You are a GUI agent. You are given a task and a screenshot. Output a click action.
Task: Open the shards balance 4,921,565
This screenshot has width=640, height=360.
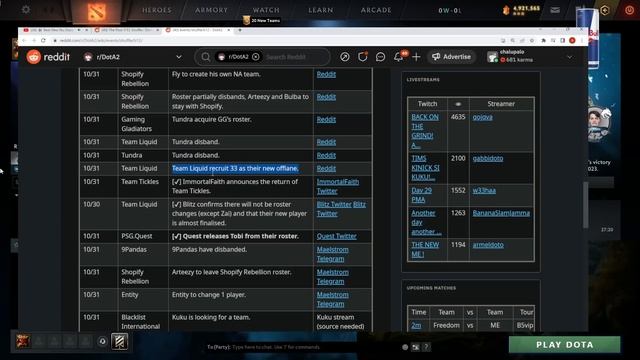click(522, 10)
